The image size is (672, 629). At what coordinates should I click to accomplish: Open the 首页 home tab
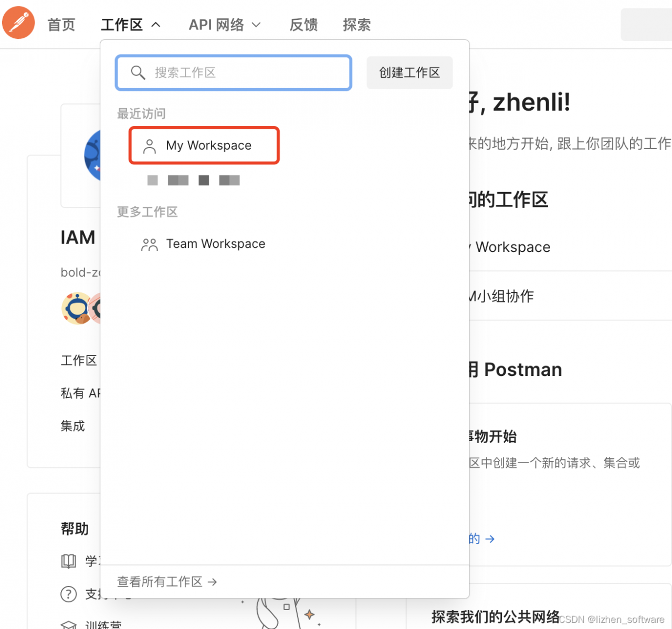tap(61, 25)
